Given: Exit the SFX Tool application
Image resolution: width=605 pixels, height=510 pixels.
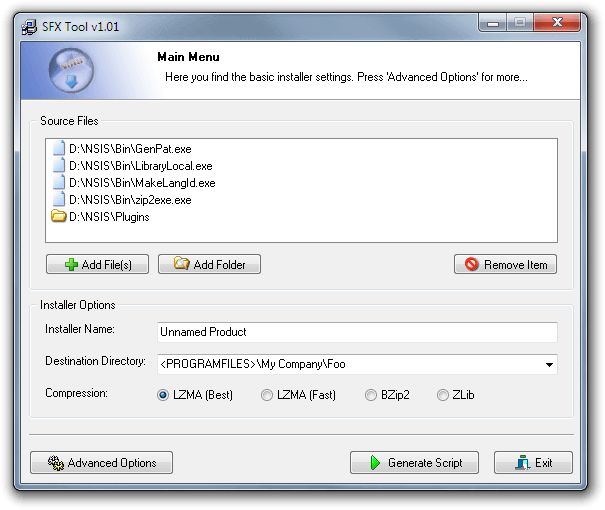Looking at the screenshot, I should pyautogui.click(x=533, y=463).
